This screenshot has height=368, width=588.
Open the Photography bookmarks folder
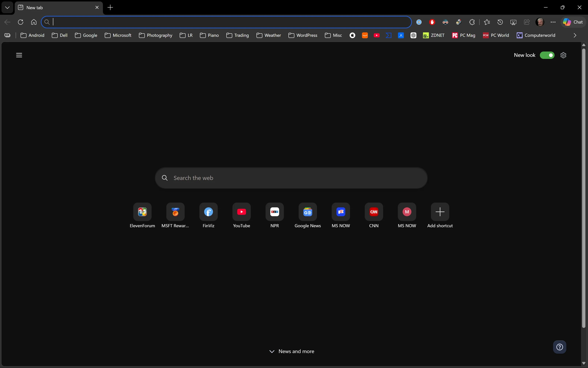[155, 35]
